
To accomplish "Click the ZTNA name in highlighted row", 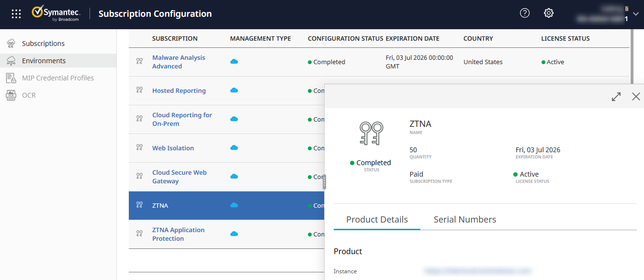I will click(160, 205).
